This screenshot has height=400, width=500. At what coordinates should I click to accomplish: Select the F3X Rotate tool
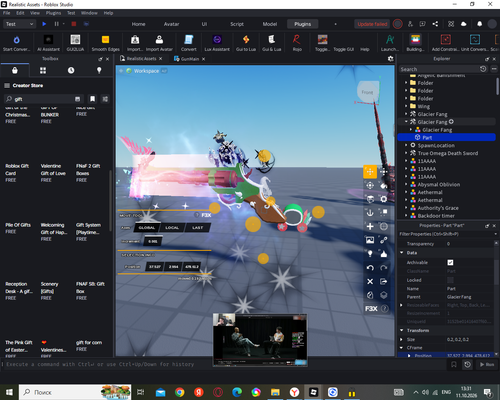370,185
